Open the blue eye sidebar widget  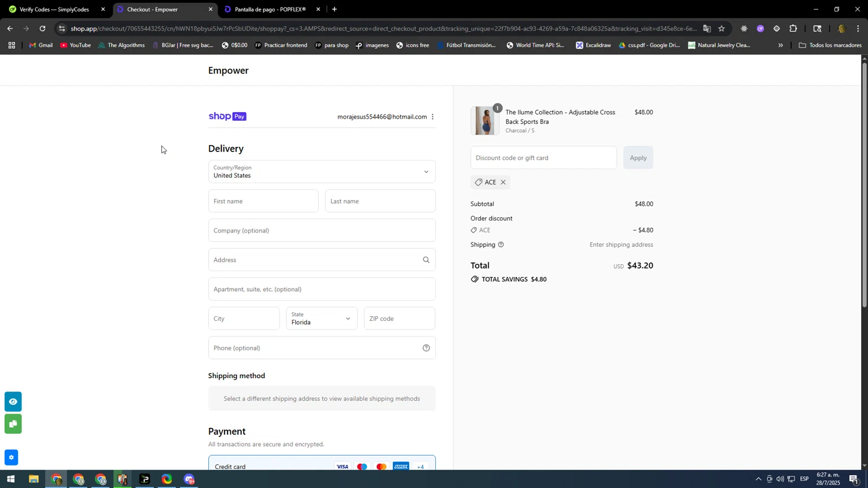point(13,401)
